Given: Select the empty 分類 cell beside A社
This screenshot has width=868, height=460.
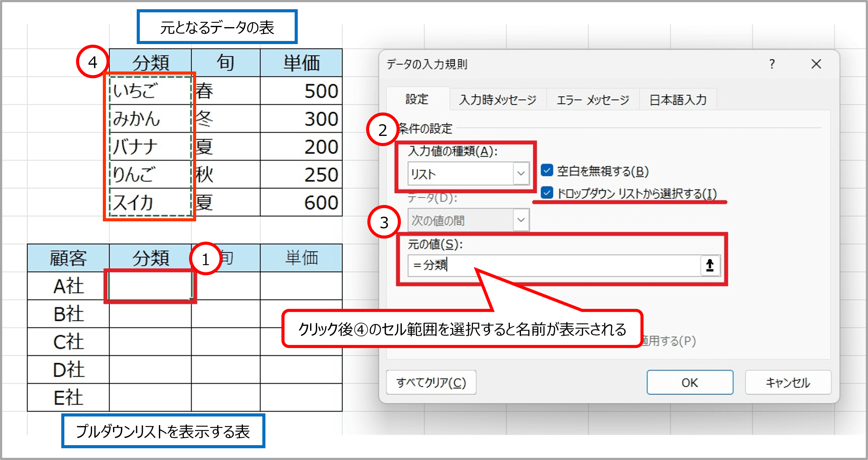Looking at the screenshot, I should [x=150, y=286].
